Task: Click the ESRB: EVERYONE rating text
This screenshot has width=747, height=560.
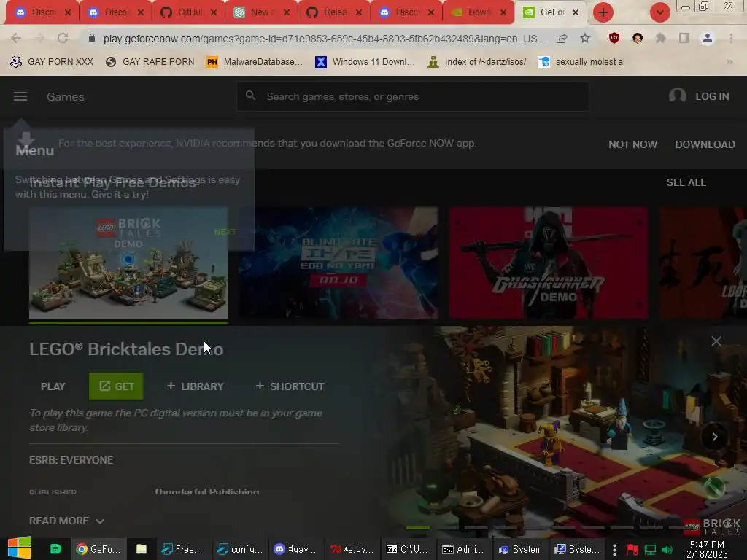Action: [71, 460]
